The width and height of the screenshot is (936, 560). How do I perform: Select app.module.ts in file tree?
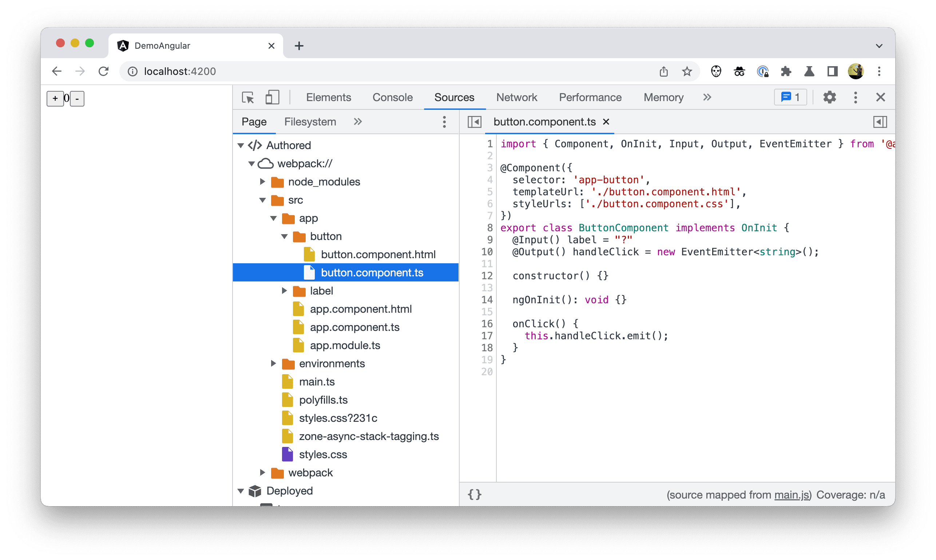tap(340, 345)
